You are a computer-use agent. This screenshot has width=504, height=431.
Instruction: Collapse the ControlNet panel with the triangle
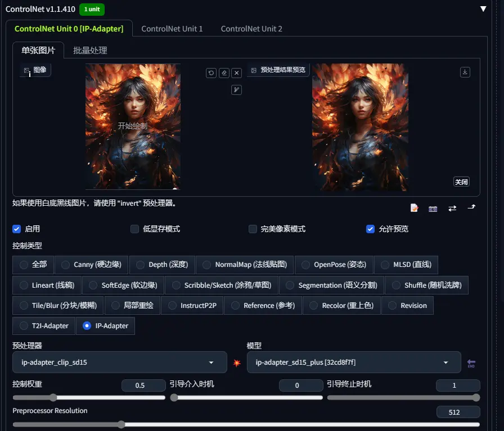483,8
